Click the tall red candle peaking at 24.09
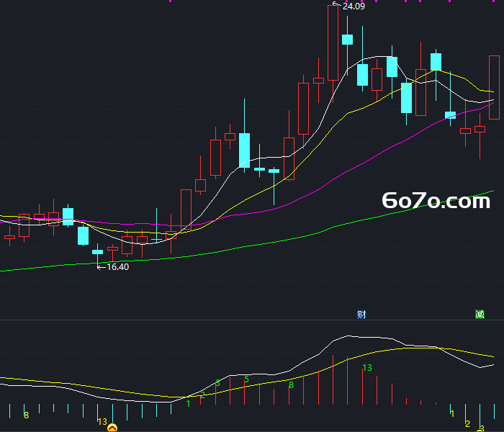This screenshot has height=432, width=504. (333, 42)
